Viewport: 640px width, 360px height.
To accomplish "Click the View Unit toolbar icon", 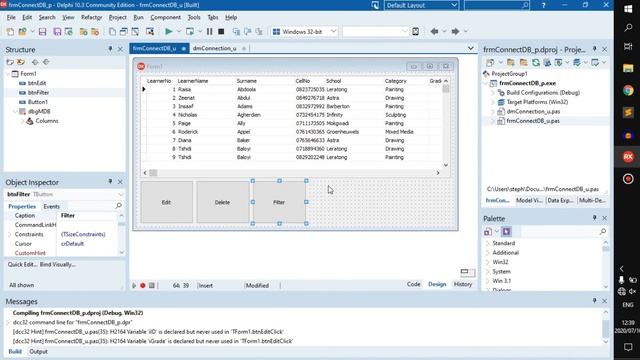I will coord(112,31).
